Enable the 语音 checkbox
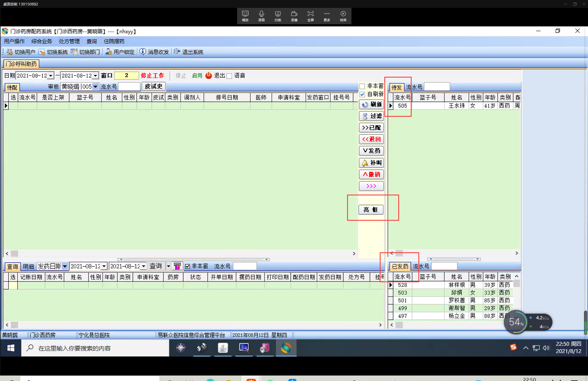 pyautogui.click(x=229, y=76)
